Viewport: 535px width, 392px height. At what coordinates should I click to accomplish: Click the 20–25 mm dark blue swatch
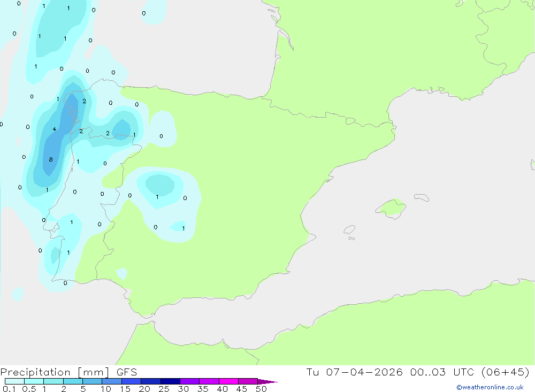[x=151, y=381]
